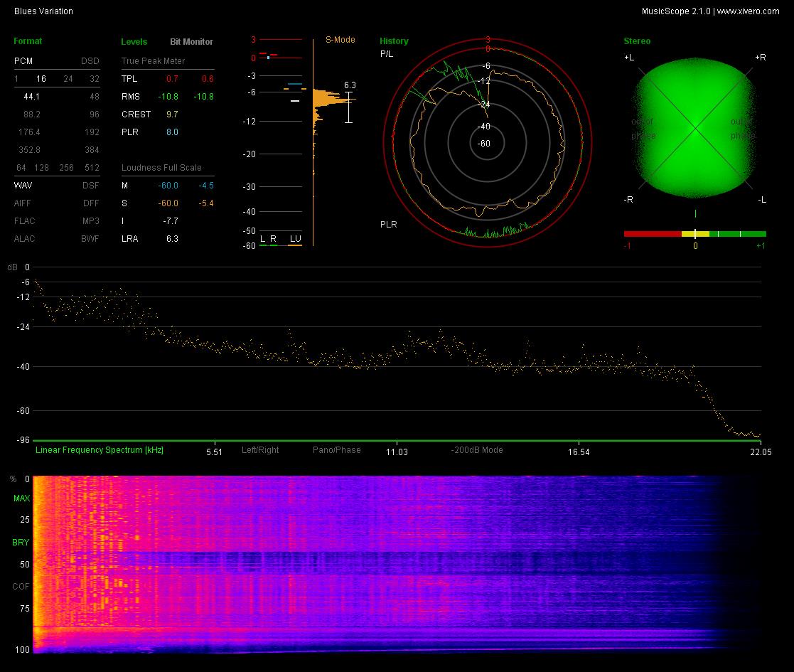
Task: Click the MP3 format label
Action: tap(91, 220)
